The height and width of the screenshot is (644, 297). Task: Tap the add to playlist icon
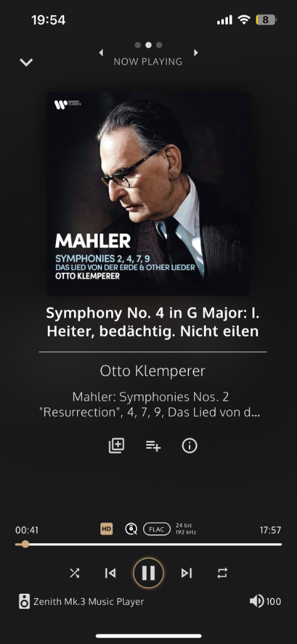(x=153, y=446)
